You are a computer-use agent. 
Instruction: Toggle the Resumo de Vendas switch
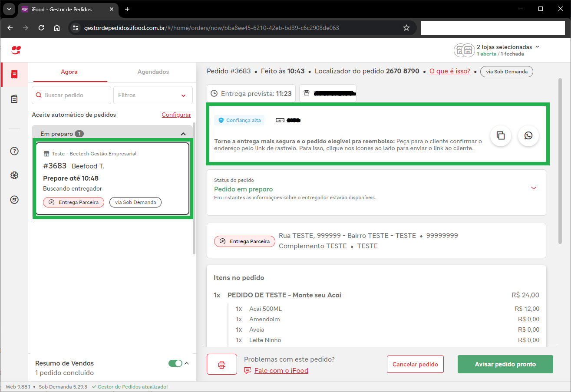175,363
